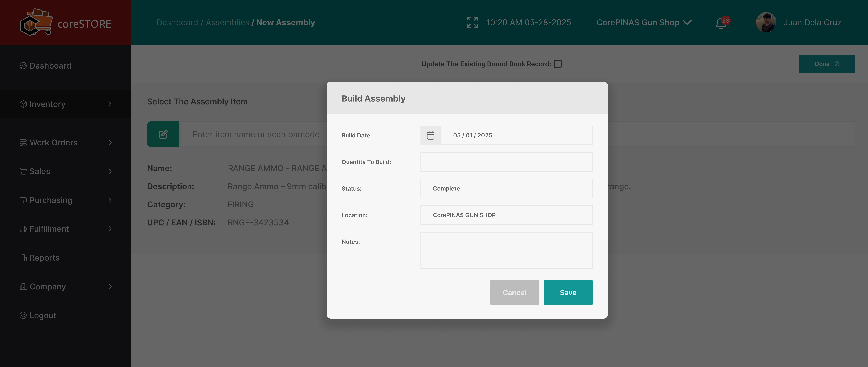The height and width of the screenshot is (367, 868).
Task: Open Dashboard in the sidebar
Action: pos(50,66)
